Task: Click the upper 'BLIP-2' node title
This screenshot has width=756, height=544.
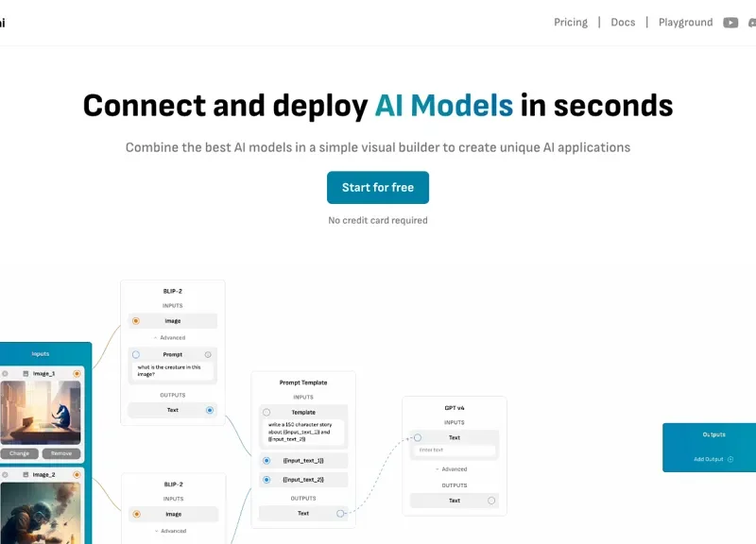Action: tap(173, 291)
